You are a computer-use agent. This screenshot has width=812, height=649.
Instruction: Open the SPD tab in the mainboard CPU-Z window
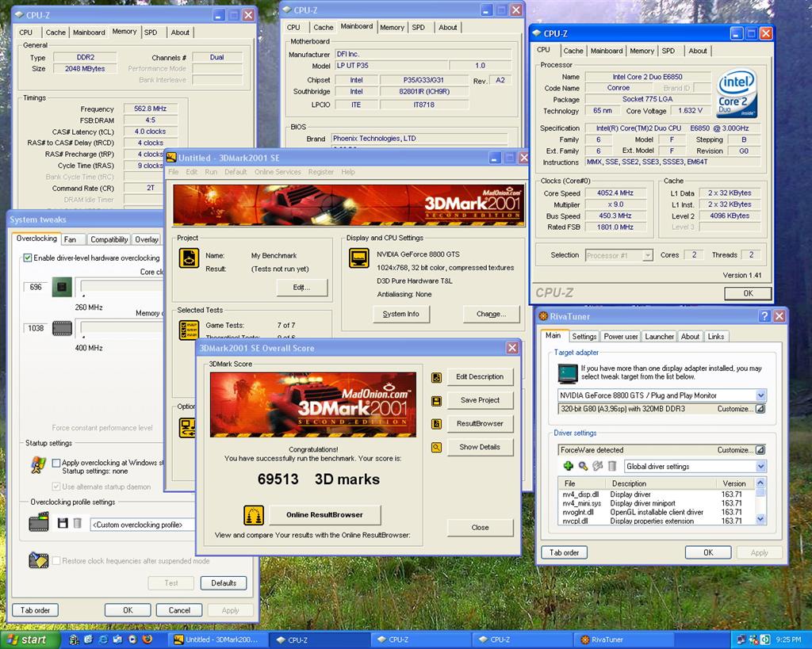[418, 28]
